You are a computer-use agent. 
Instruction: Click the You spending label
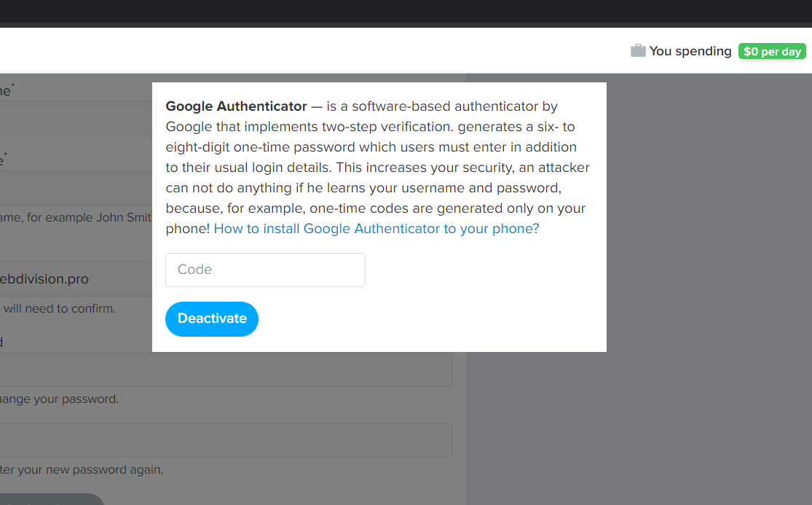click(690, 51)
